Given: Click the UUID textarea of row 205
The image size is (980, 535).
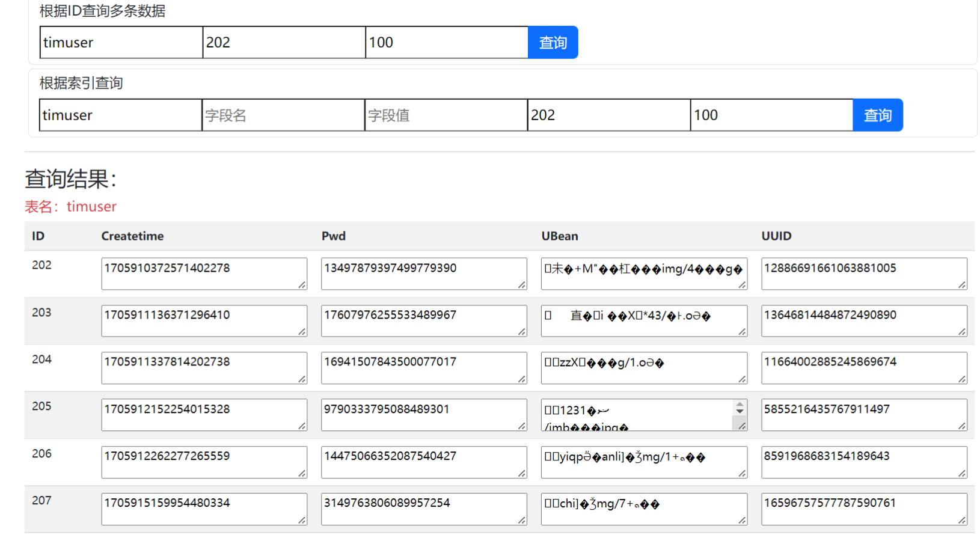Looking at the screenshot, I should pos(864,415).
